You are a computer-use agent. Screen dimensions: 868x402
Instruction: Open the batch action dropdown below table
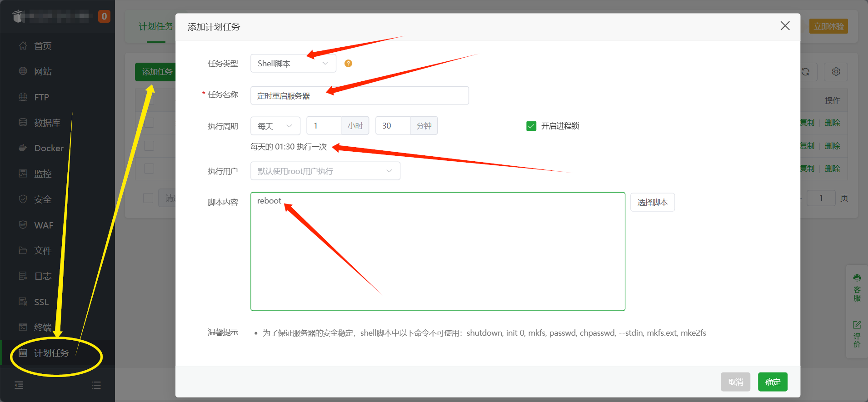(167, 198)
